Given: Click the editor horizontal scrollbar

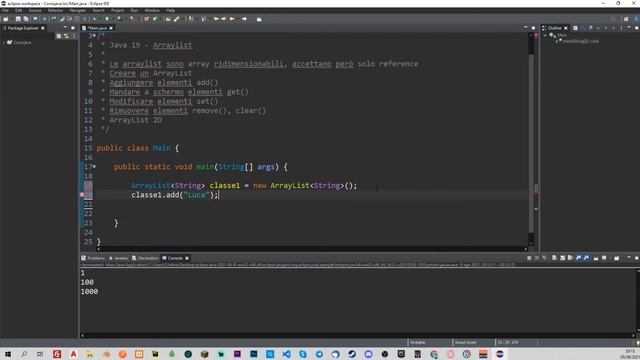Looking at the screenshot, I should (313, 249).
